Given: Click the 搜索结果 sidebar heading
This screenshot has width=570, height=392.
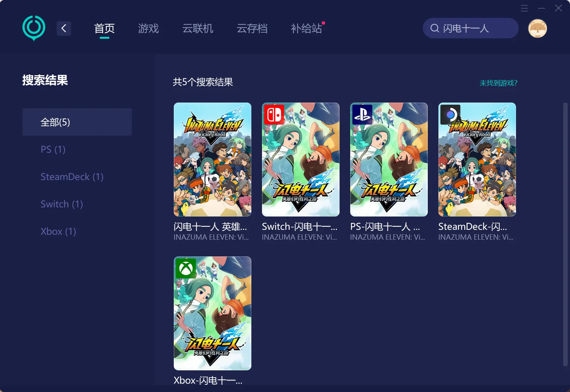Looking at the screenshot, I should coord(45,80).
